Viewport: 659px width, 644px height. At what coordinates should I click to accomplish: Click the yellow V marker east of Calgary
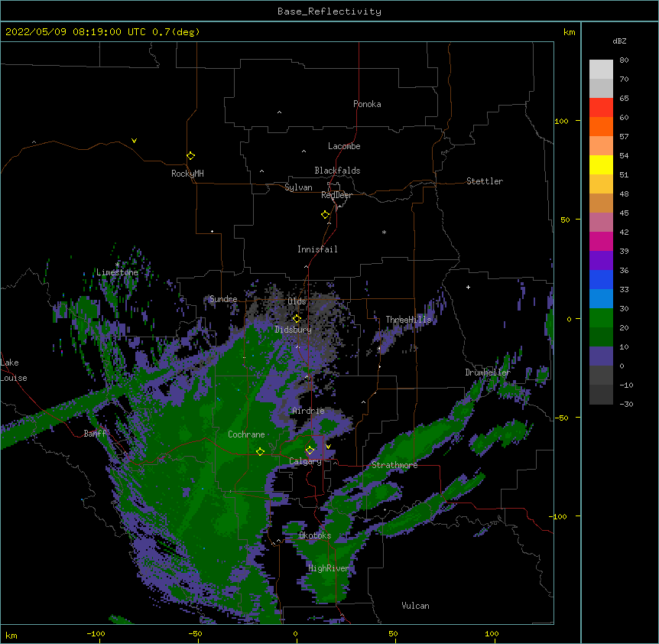tap(328, 447)
